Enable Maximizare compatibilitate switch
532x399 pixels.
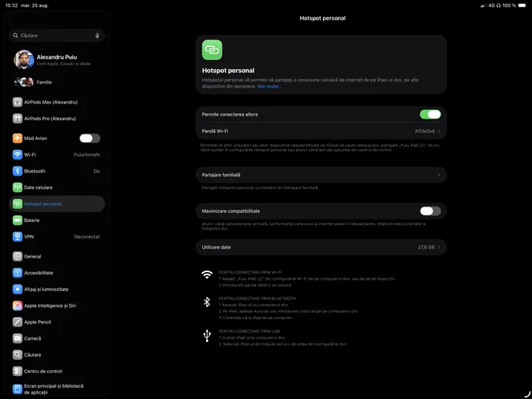(430, 211)
